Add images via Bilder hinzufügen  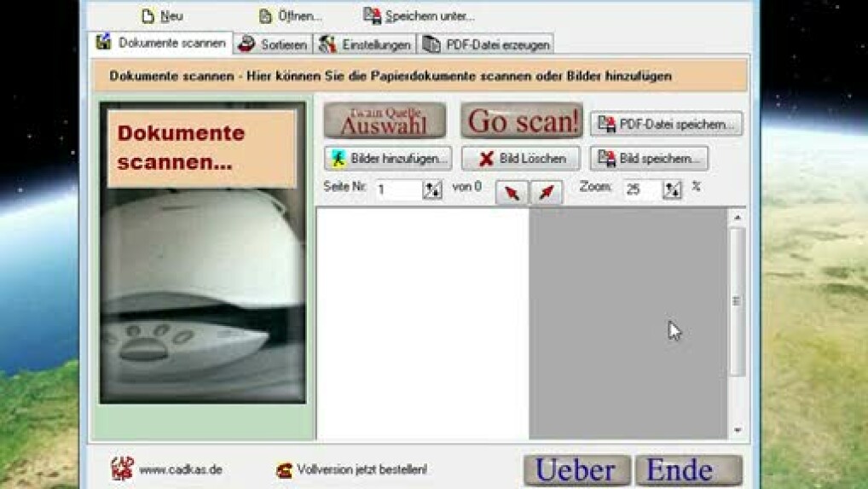[388, 159]
